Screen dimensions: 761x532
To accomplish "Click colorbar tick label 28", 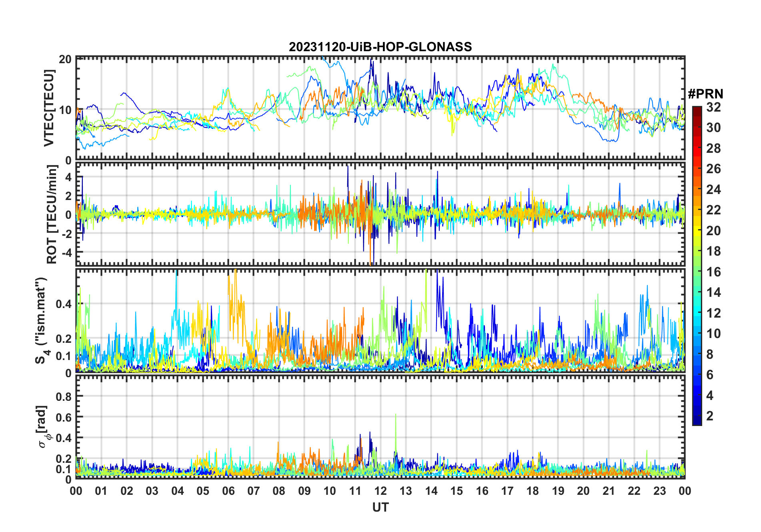I will [713, 148].
